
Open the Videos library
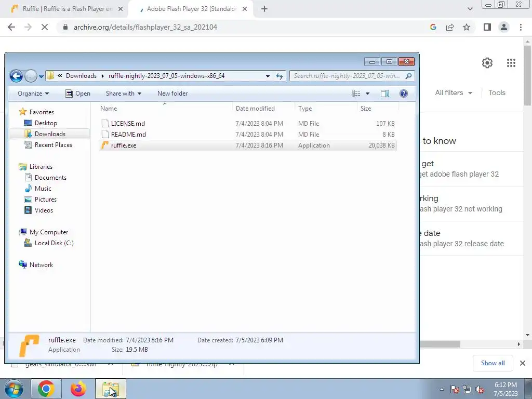pyautogui.click(x=44, y=210)
